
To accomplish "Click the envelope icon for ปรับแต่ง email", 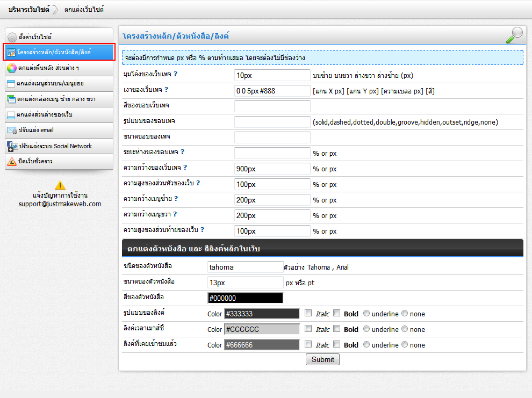I will pos(12,131).
